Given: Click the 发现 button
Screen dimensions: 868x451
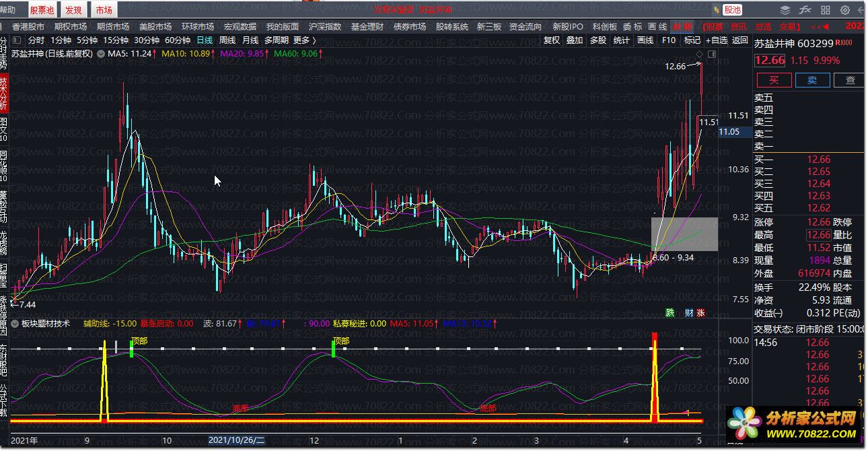Looking at the screenshot, I should (73, 10).
